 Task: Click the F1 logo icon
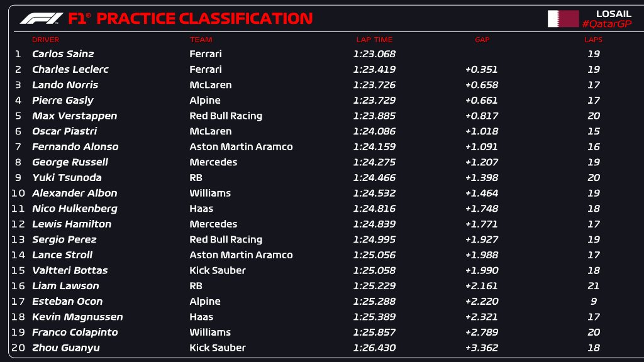[x=42, y=18]
